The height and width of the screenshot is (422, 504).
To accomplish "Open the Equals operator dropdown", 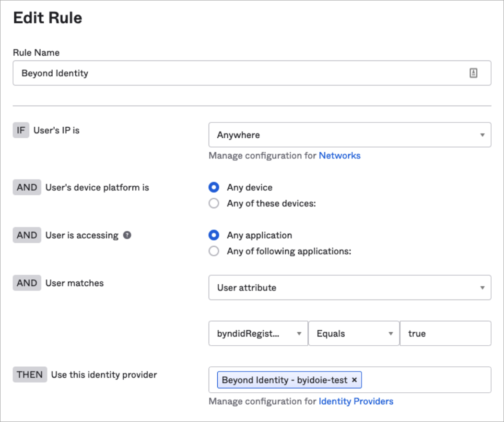I will coord(354,334).
